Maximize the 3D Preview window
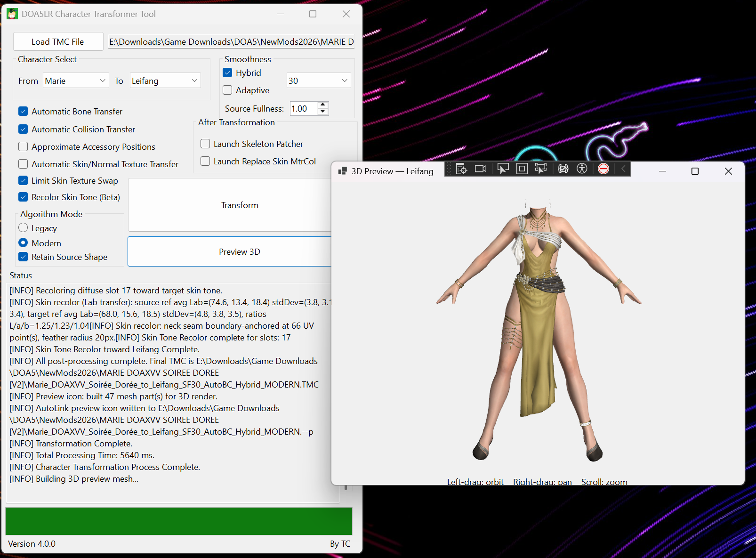 click(695, 171)
